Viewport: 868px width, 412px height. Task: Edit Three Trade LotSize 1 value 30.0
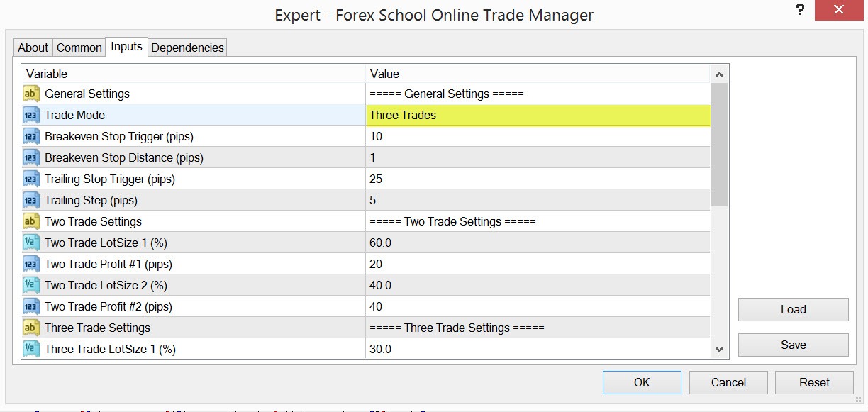click(538, 349)
